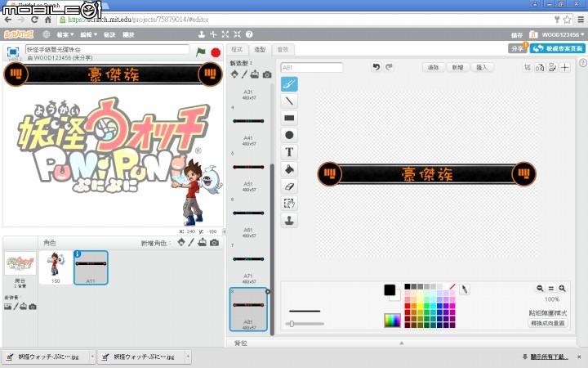The height and width of the screenshot is (368, 588).
Task: Select sprite 150 in sprite list
Action: (x=56, y=267)
